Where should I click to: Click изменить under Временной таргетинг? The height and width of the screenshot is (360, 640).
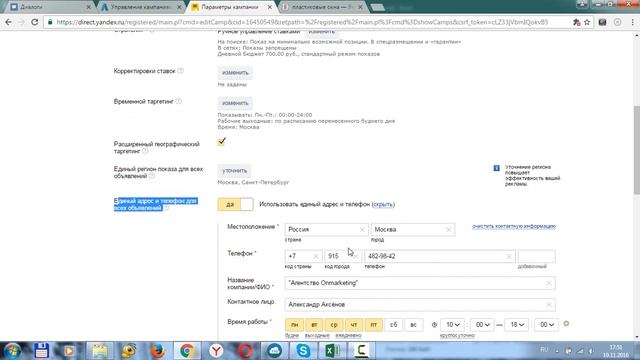235,103
